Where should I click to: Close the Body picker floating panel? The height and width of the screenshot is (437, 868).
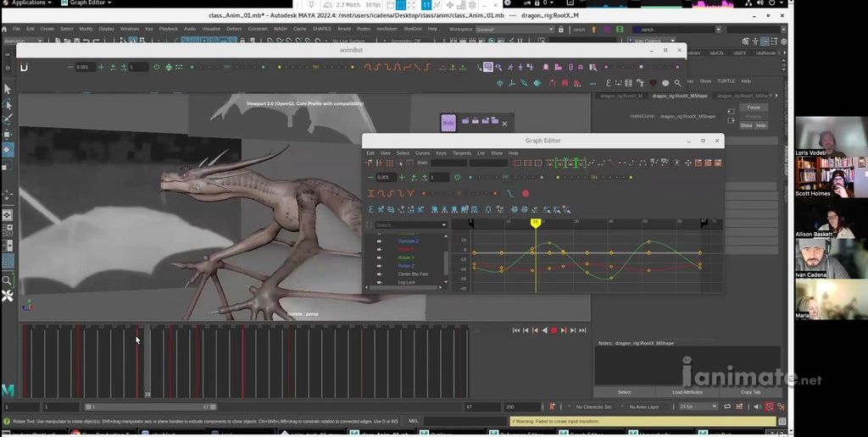504,124
